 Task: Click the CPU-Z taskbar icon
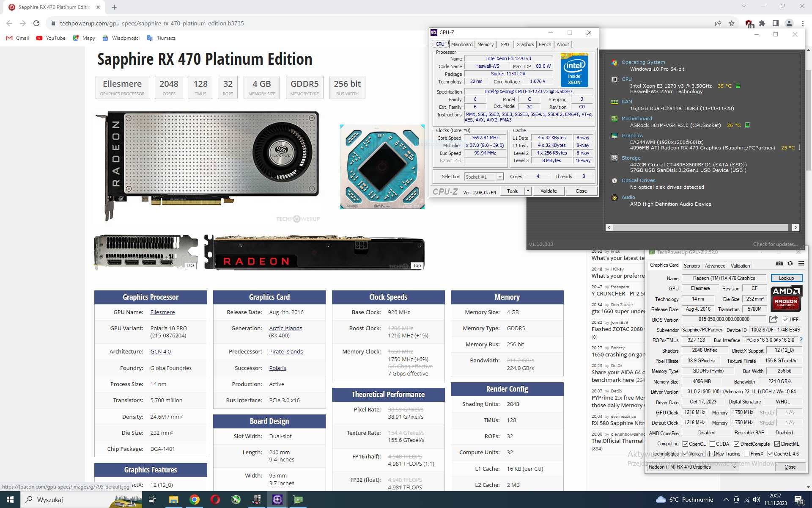click(277, 500)
